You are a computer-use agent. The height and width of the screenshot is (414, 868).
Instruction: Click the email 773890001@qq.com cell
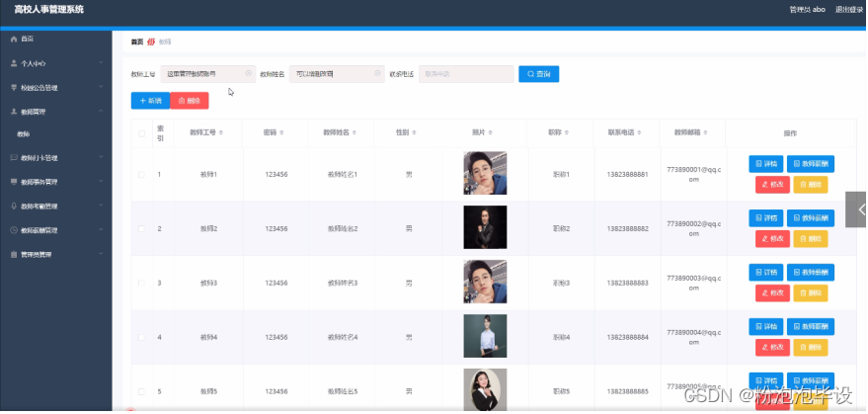694,175
